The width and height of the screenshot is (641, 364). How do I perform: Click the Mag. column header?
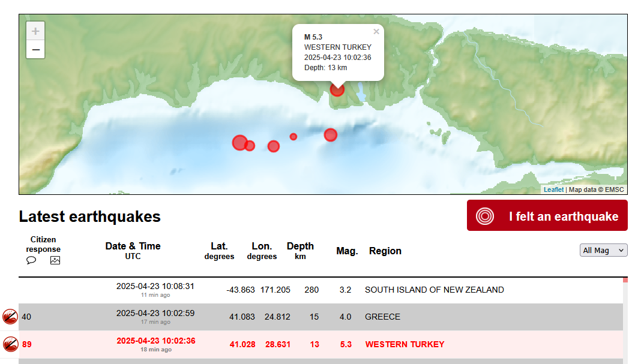point(347,251)
